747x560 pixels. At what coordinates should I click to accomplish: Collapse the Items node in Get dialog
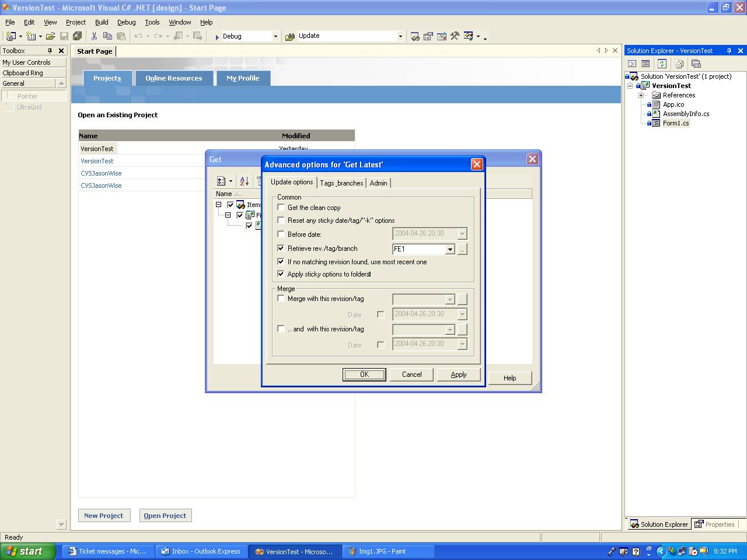pos(219,205)
